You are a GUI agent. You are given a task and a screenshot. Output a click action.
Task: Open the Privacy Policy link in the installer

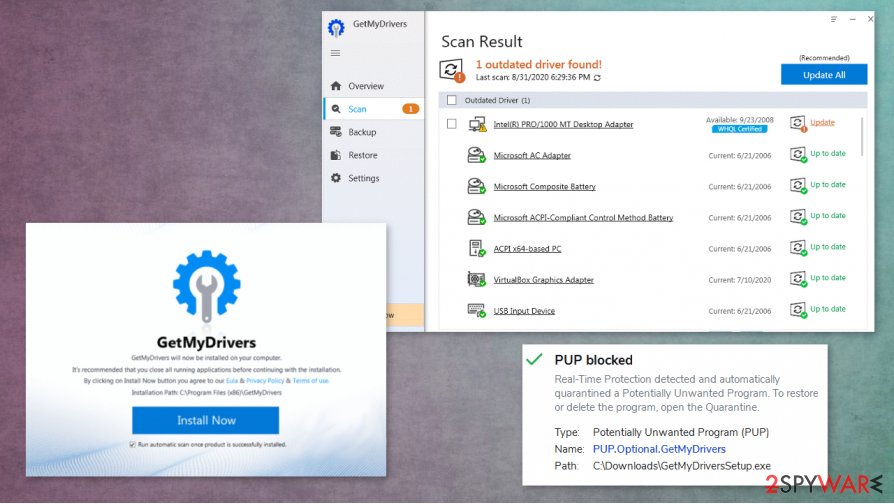coord(265,381)
